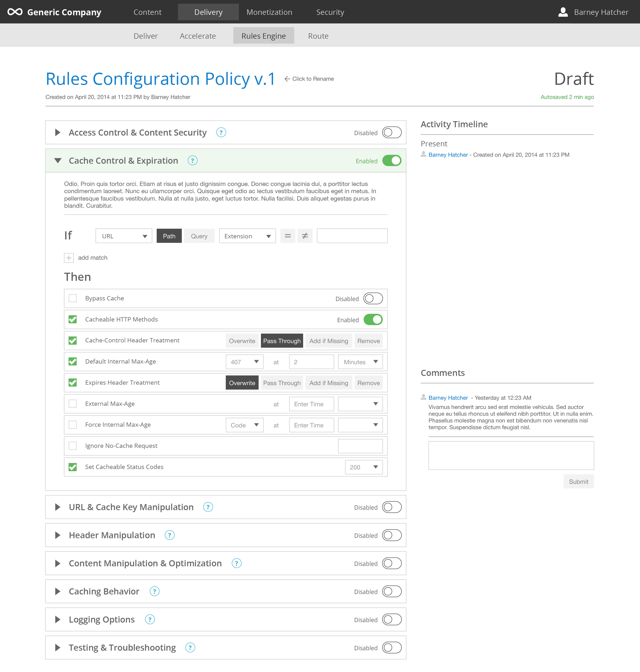Screen dimensions: 640x672
Task: Select the equals operator button
Action: tap(288, 236)
